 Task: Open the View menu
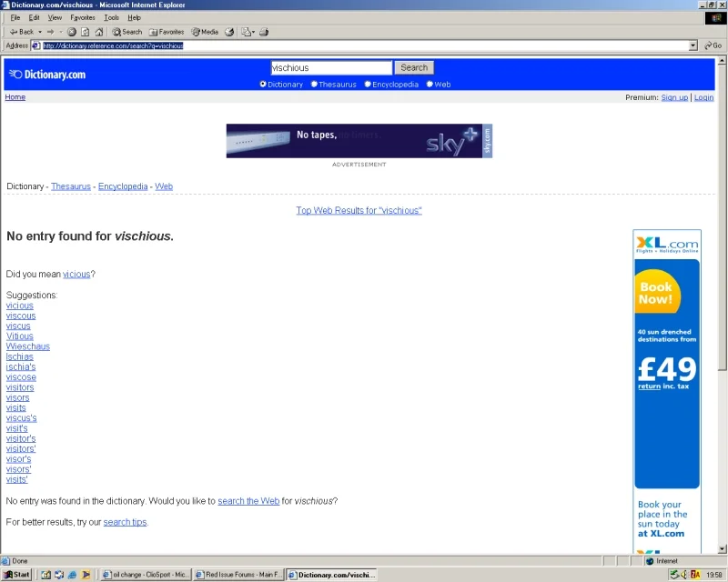55,17
